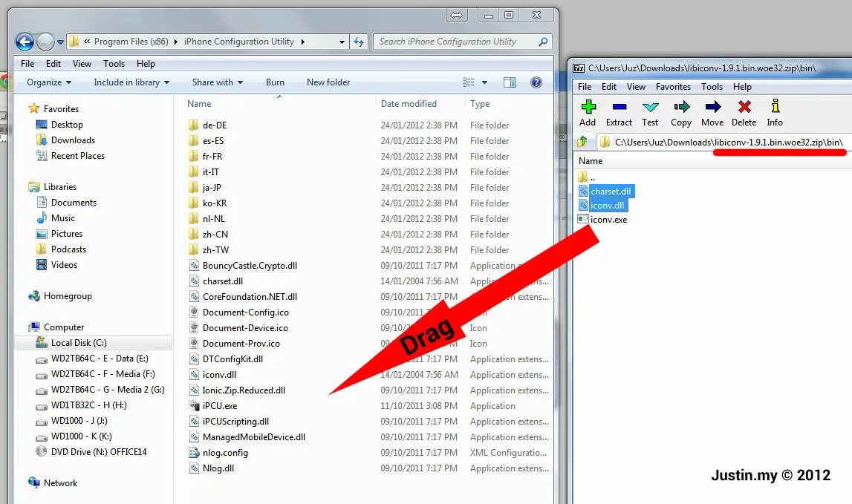Open the Organize dropdown menu
852x504 pixels.
pyautogui.click(x=49, y=82)
